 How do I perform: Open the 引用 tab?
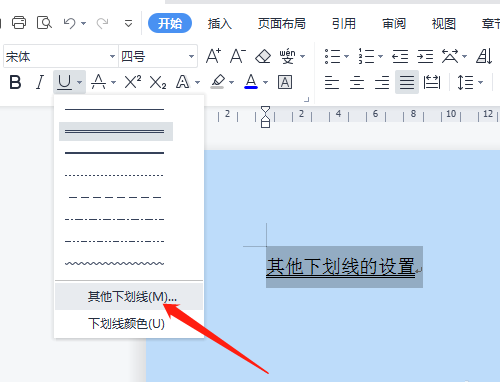(x=344, y=24)
